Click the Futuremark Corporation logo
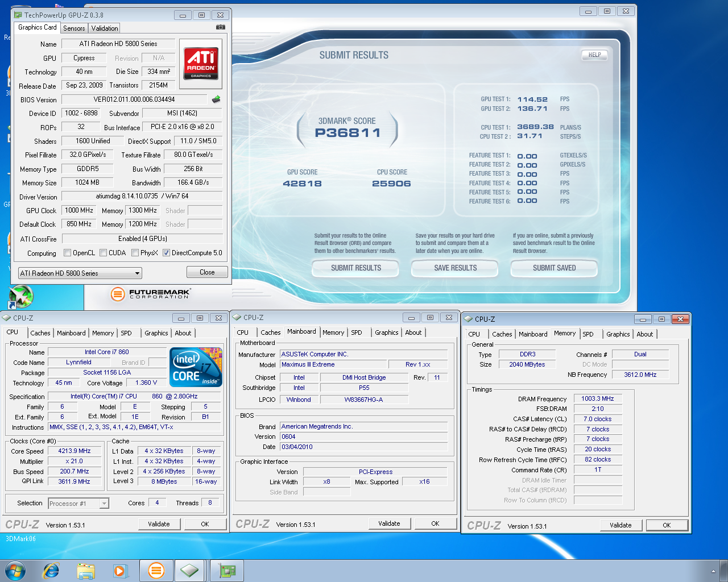Screen dimensions: 728x582 150,293
